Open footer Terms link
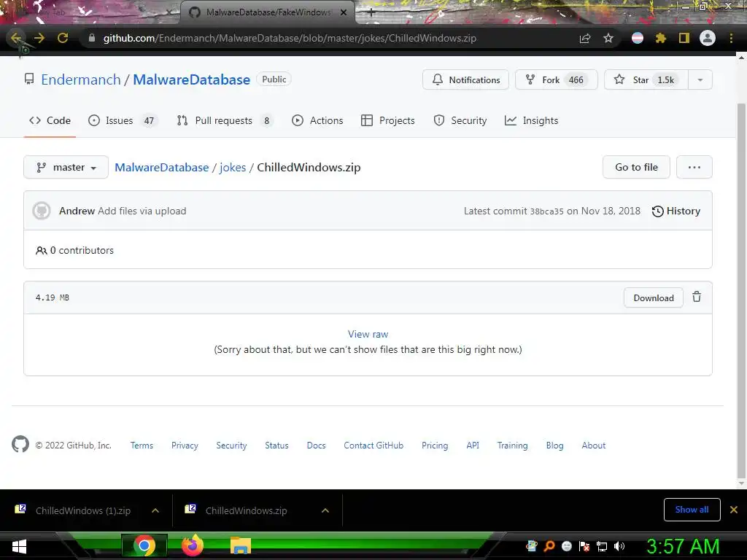747x560 pixels. click(142, 446)
